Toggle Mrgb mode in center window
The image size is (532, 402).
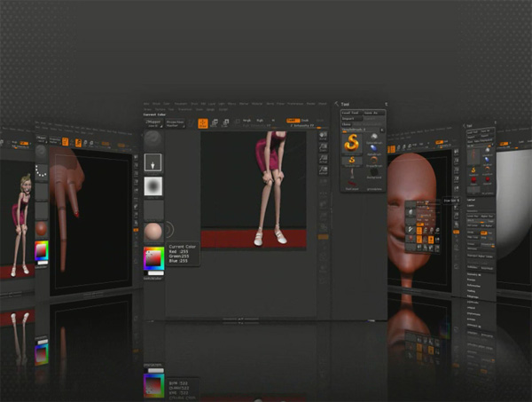(246, 120)
